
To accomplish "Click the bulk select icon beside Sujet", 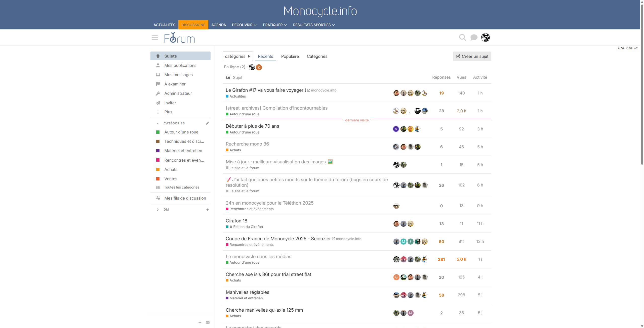I will click(x=228, y=77).
